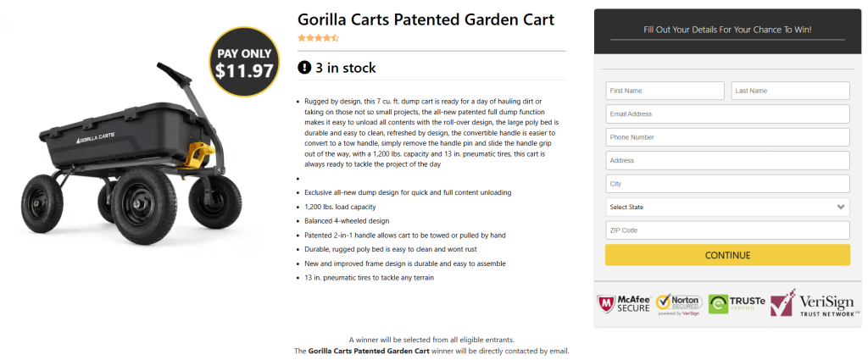Click the stock alert exclamation icon
This screenshot has height=360, width=868.
(x=304, y=68)
